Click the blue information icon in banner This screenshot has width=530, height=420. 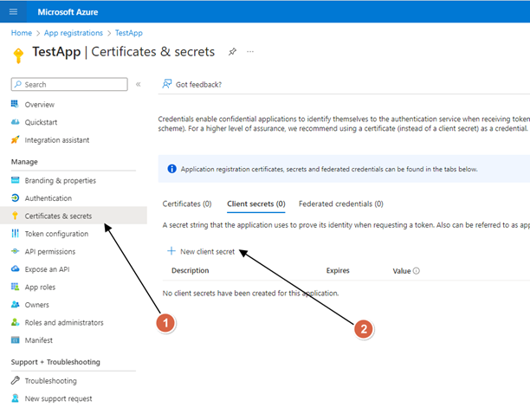pos(171,169)
